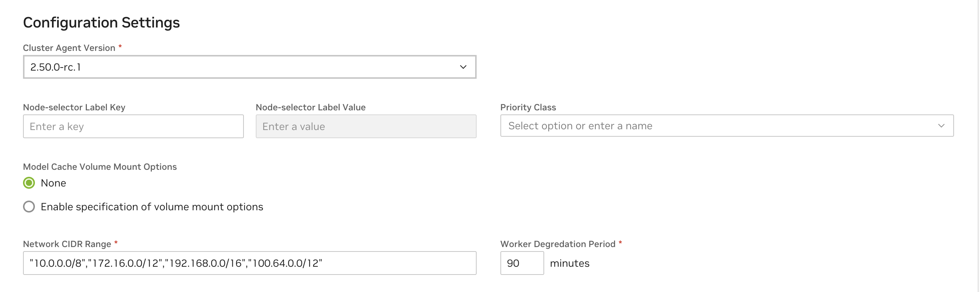The image size is (980, 292).
Task: Click the chevron in Cluster Agent Version field
Action: tap(463, 67)
